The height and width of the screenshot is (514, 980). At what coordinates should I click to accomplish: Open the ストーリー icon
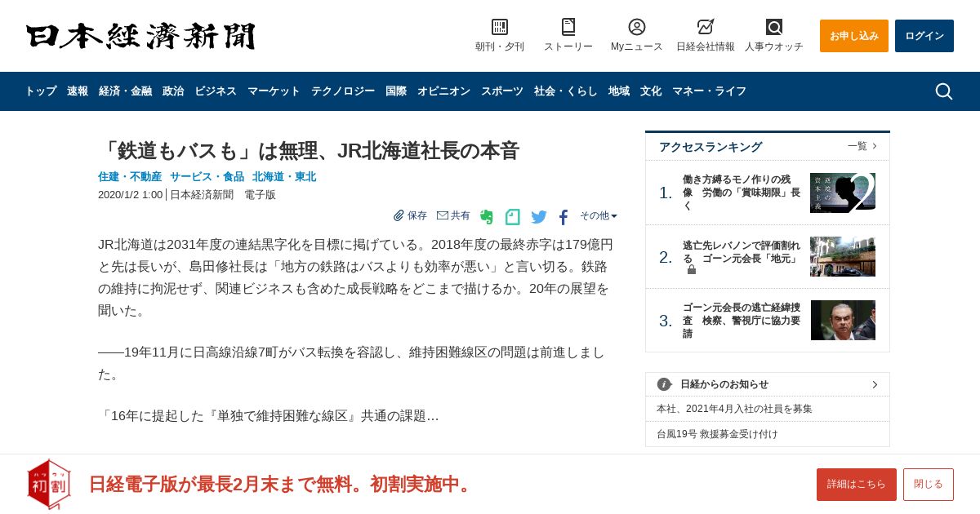(x=568, y=27)
